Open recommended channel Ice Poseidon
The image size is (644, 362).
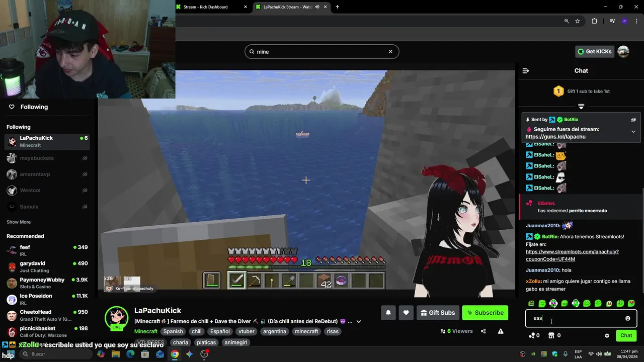[47, 299]
